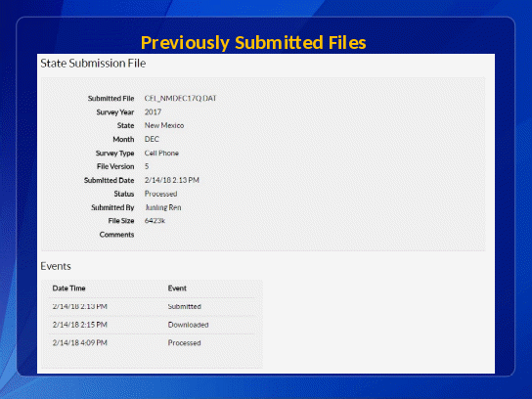Select submitted date '2/14/18 2:13 PM' in details
Image resolution: width=532 pixels, height=399 pixels.
tap(172, 180)
